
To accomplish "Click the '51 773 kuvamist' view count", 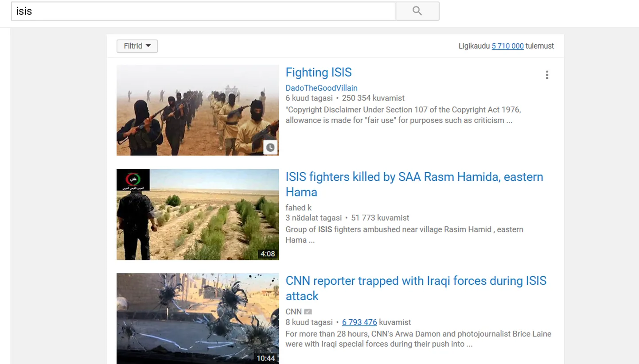I will click(x=380, y=218).
